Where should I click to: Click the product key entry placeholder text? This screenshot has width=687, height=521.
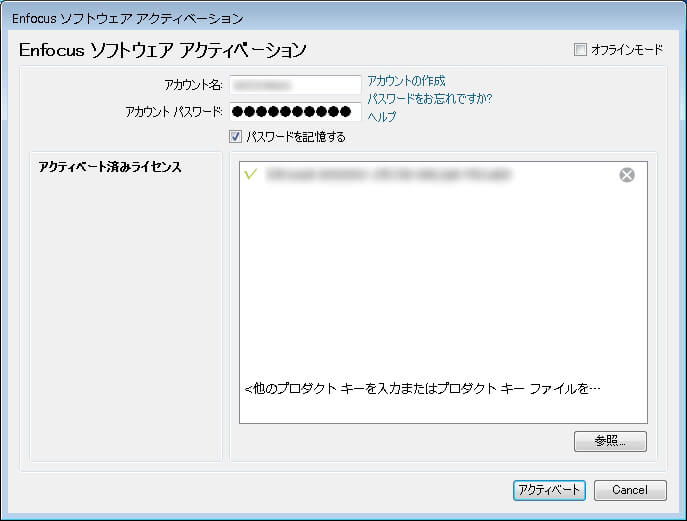(x=422, y=388)
